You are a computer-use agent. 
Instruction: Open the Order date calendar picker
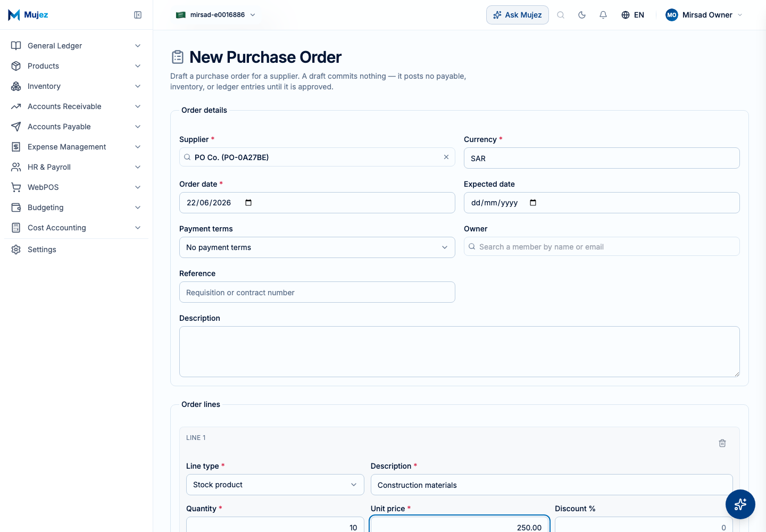(248, 203)
